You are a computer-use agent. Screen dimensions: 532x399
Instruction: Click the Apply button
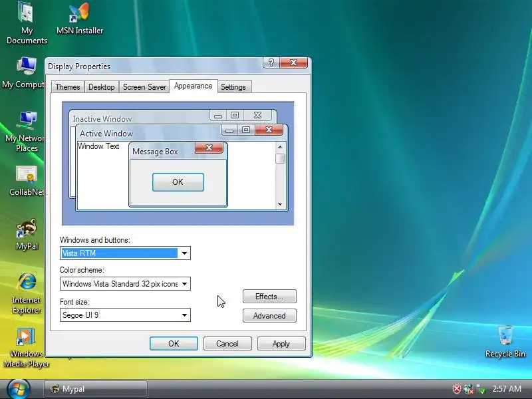pos(281,343)
